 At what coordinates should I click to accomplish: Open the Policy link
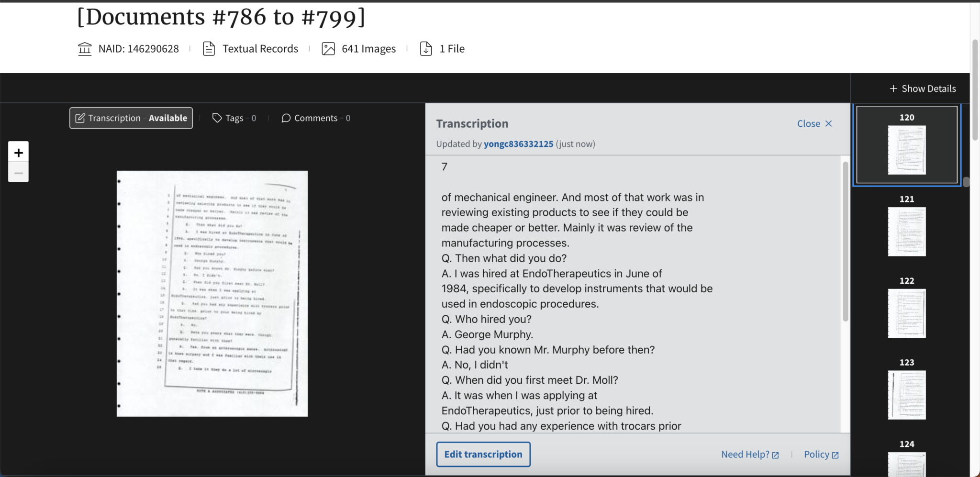tap(821, 455)
